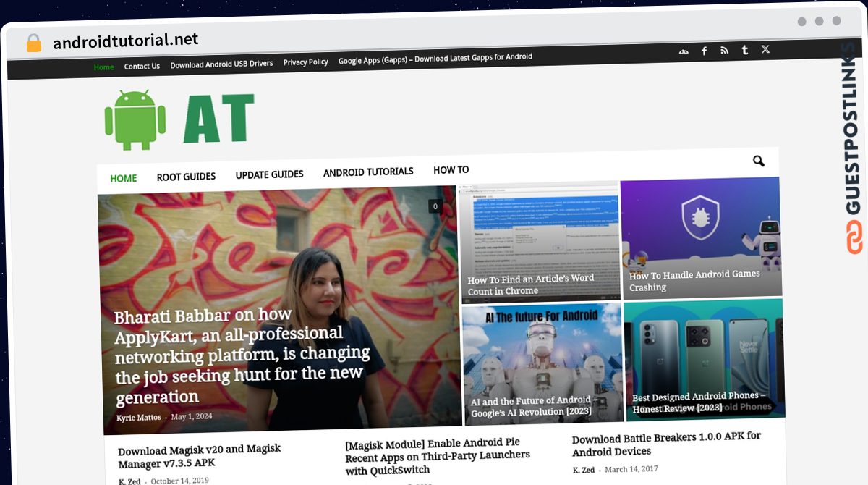The height and width of the screenshot is (485, 868).
Task: Select the HOW TO navigation tab
Action: (x=451, y=170)
